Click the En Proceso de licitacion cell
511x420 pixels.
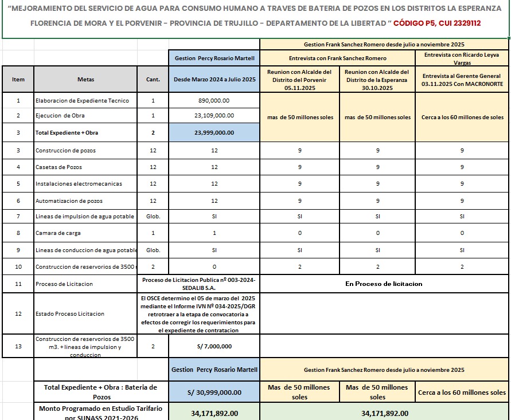384,284
